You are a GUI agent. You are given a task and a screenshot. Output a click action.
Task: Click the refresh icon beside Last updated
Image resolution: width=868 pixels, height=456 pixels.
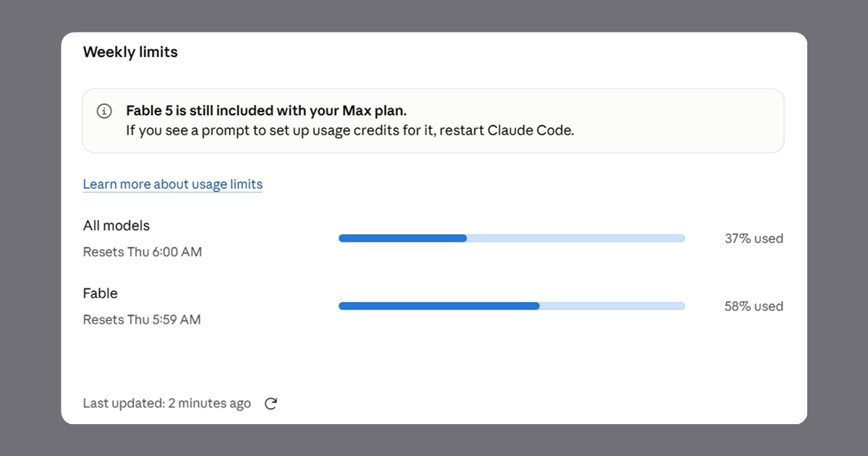point(271,404)
